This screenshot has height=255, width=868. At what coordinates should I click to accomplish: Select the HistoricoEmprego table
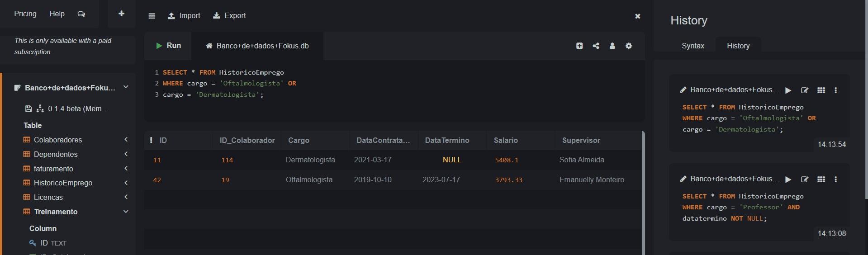tap(63, 183)
